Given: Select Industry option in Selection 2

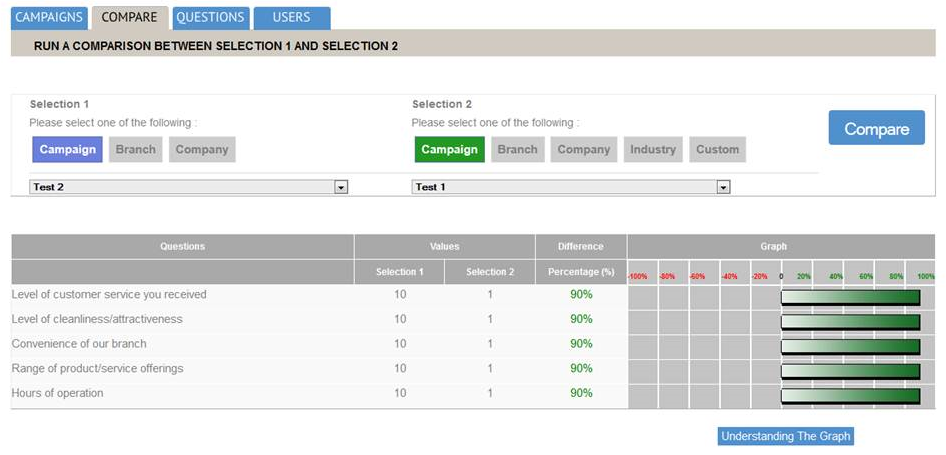Looking at the screenshot, I should (652, 150).
